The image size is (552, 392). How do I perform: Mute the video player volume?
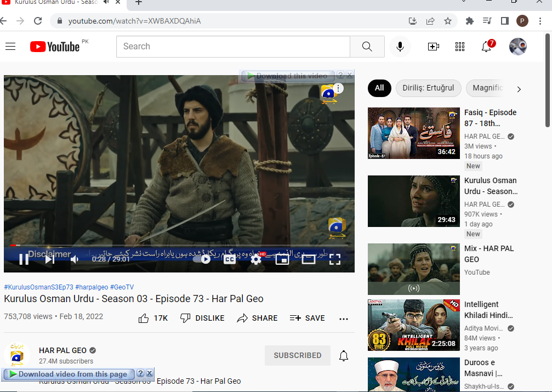coord(75,259)
